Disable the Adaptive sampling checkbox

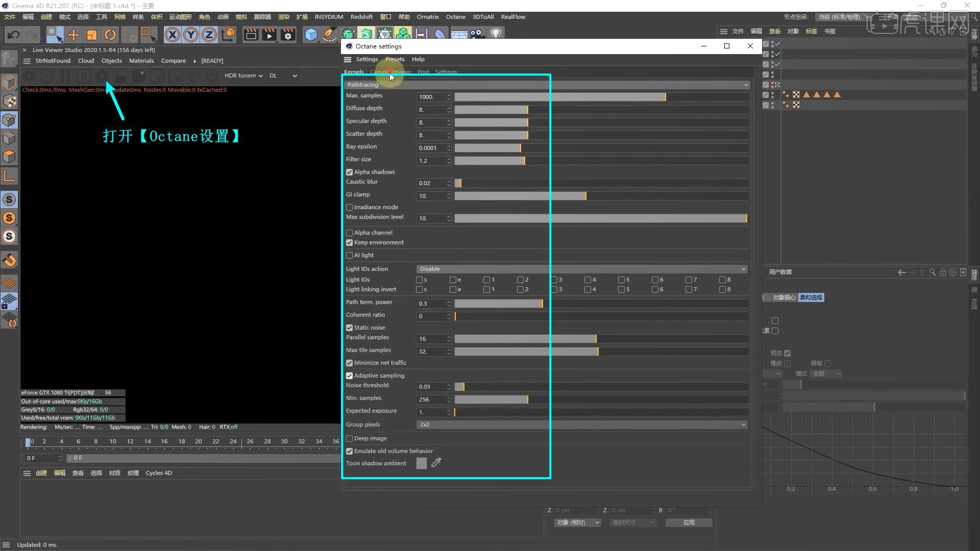tap(349, 376)
